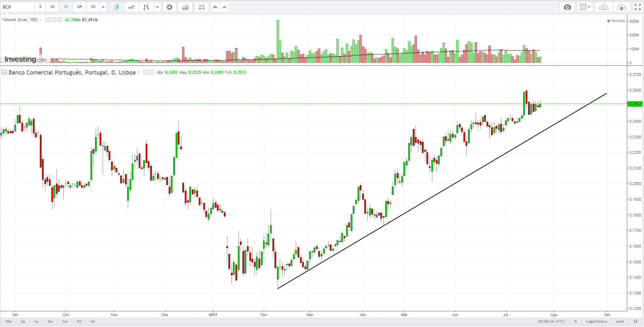644x327 pixels.
Task: Click the 2017 time axis label
Action: (x=213, y=315)
